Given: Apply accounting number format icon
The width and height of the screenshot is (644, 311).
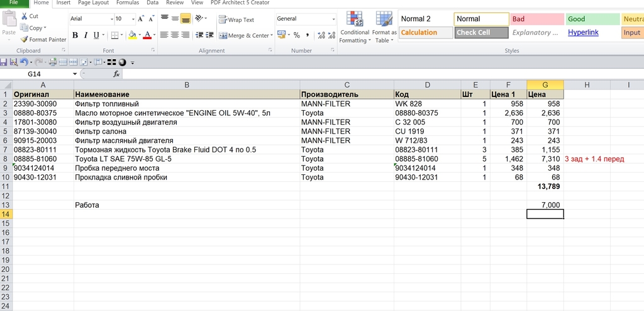Looking at the screenshot, I should coord(281,35).
